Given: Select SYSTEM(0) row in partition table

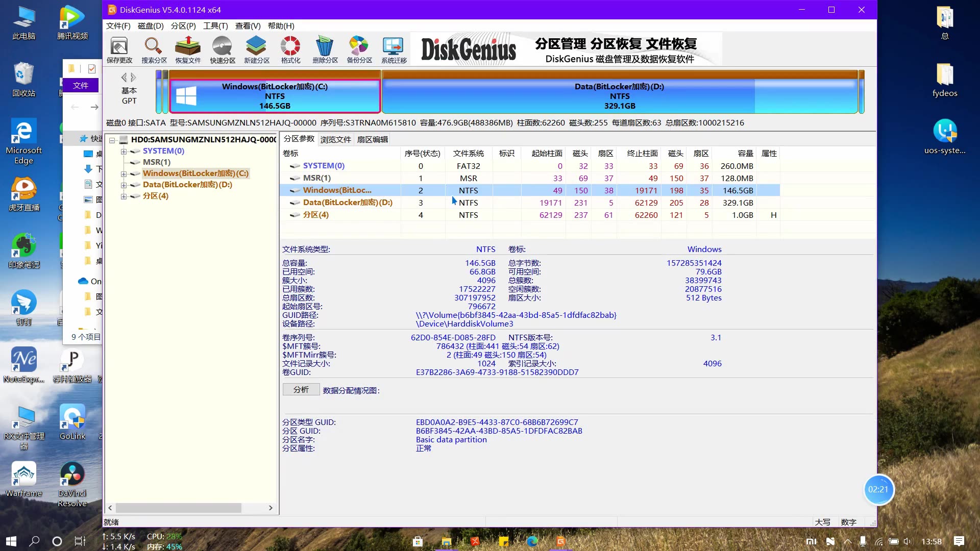Looking at the screenshot, I should [x=529, y=166].
